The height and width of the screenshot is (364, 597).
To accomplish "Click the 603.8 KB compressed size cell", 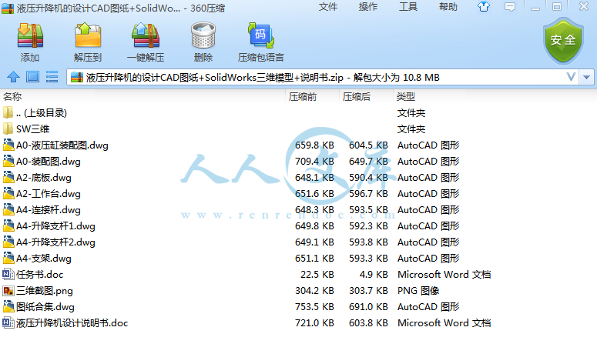I will pos(368,323).
